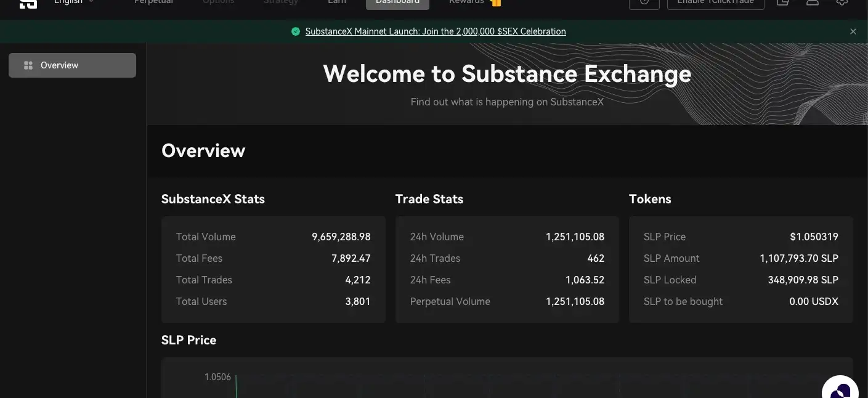Open the help question mark icon
This screenshot has width=868, height=398.
tap(644, 2)
